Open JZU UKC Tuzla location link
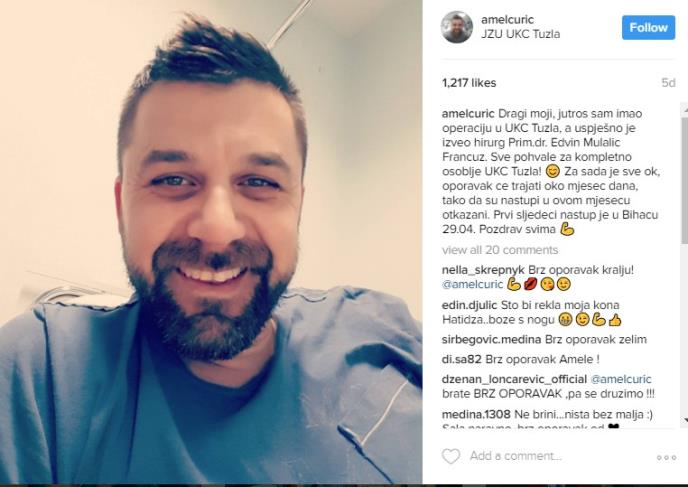The height and width of the screenshot is (487, 688). click(520, 34)
